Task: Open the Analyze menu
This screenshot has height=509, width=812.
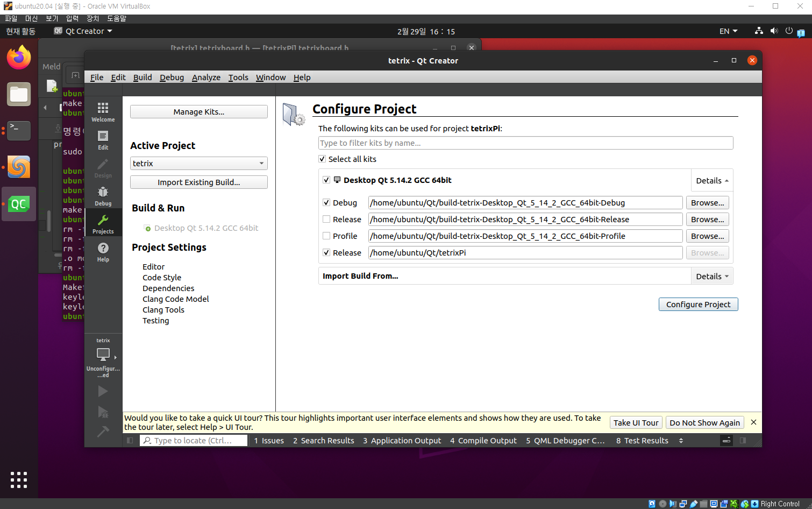Action: tap(206, 77)
